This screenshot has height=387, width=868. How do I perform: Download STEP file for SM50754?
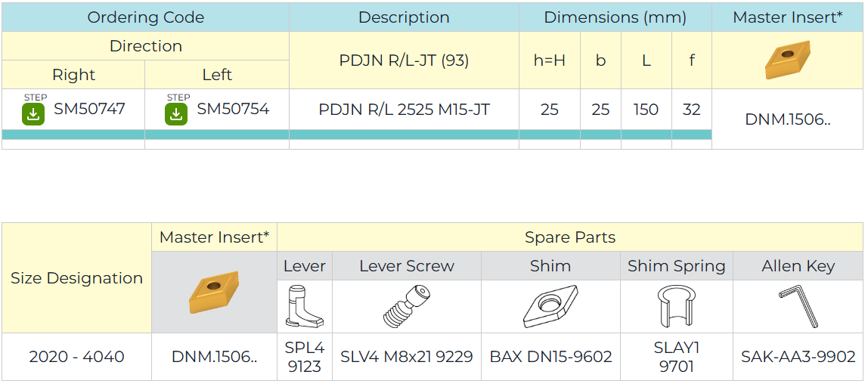coord(176,113)
